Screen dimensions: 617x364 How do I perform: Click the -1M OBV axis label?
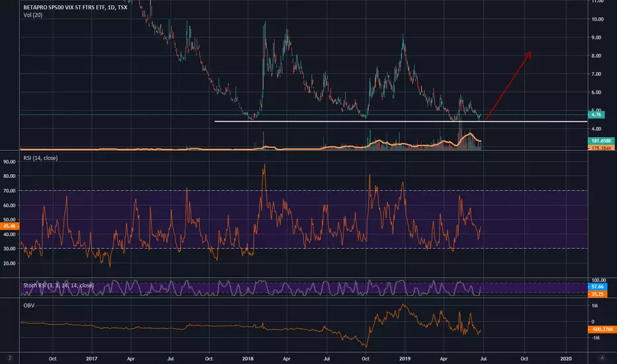596,338
